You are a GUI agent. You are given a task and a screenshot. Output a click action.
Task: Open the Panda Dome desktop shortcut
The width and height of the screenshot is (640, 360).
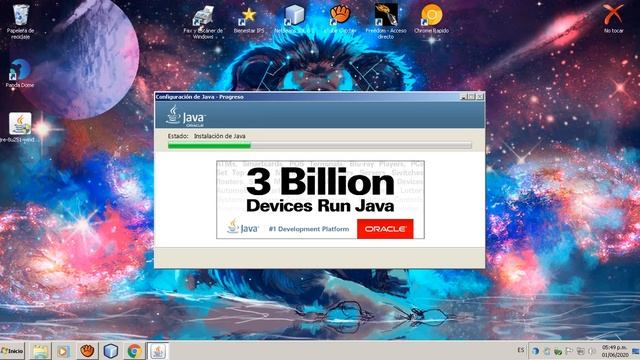click(x=20, y=73)
